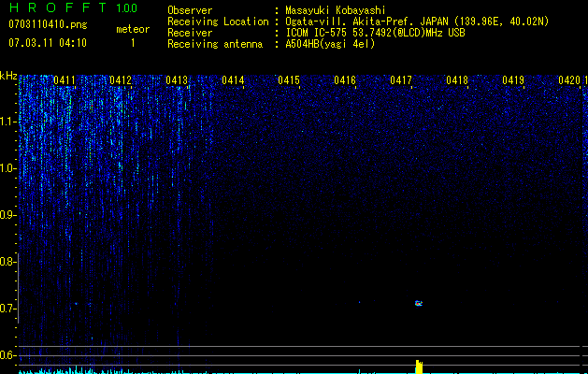Click the 0412 time marker

coord(121,80)
